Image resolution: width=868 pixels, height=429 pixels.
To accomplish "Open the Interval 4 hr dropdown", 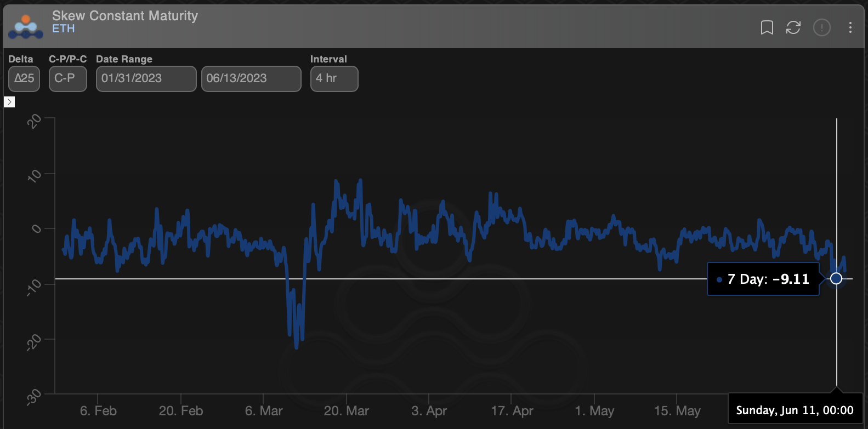I will pos(334,78).
